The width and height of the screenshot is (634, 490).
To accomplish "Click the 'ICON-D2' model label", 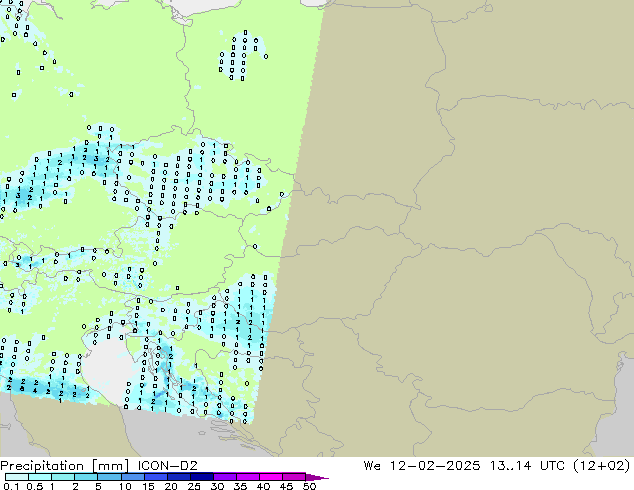I will 167,466.
